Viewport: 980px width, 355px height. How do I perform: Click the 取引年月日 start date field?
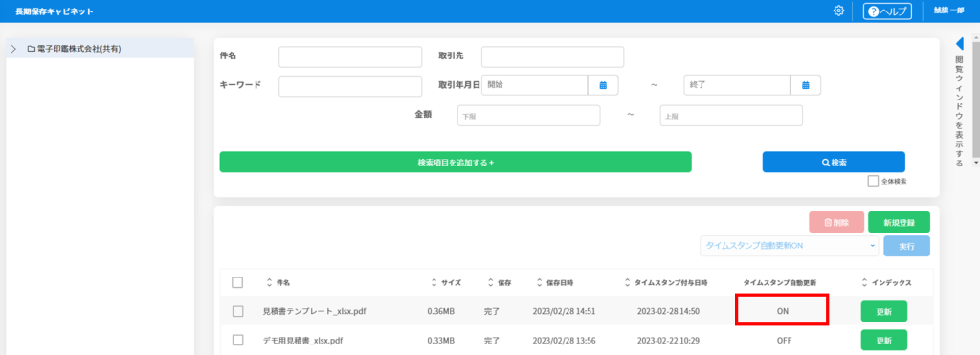pos(535,85)
